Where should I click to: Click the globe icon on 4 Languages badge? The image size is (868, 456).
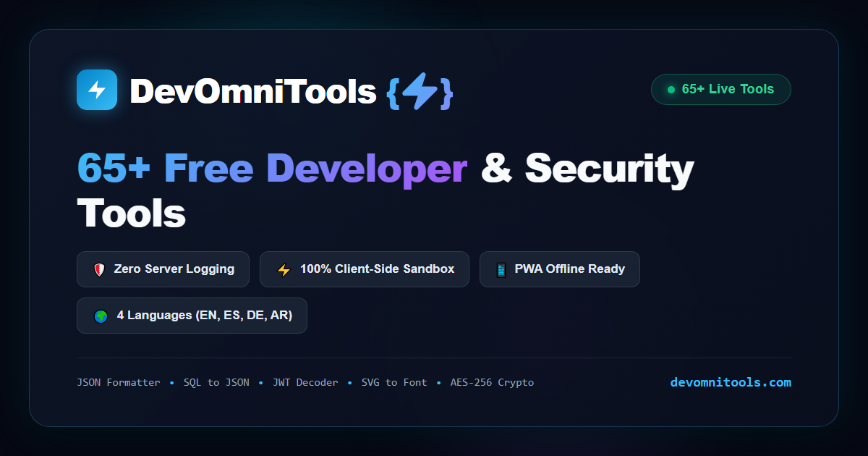tap(101, 316)
